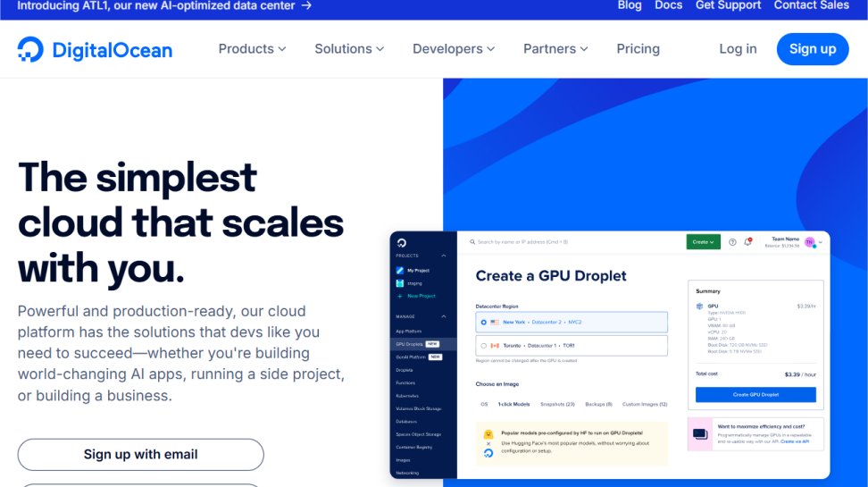
Task: Click the DigitalOcean logo in the header
Action: 95,49
